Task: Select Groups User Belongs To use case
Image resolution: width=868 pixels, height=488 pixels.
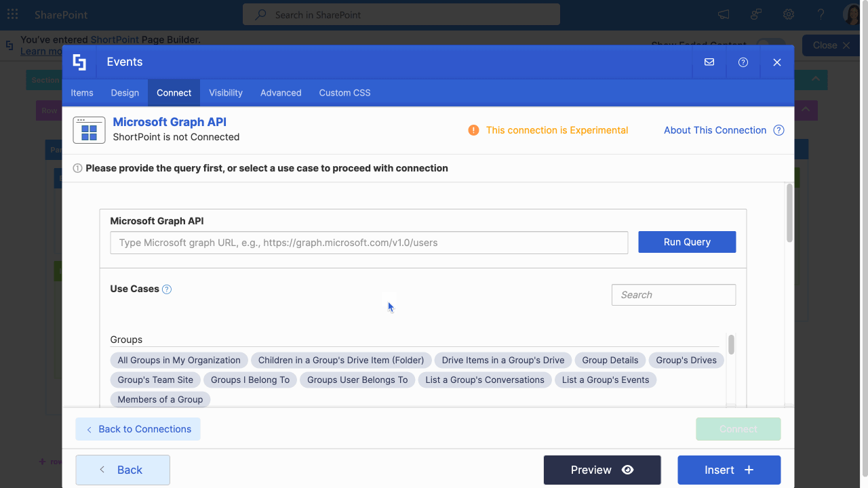Action: click(357, 380)
